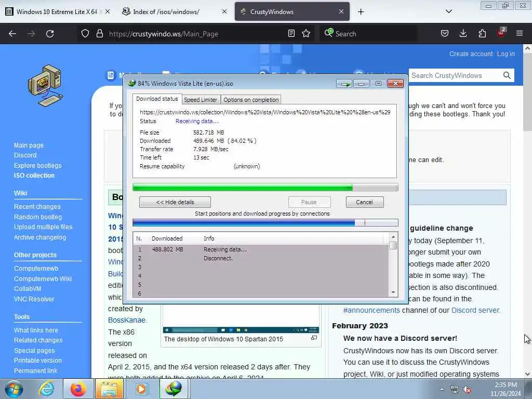This screenshot has width=532, height=399.
Task: Show hidden tray icons arrow
Action: tap(442, 390)
